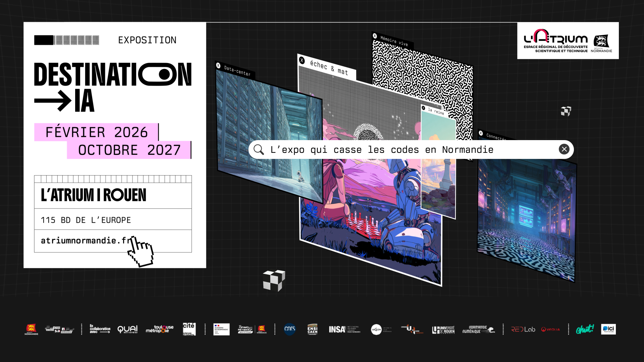Click the Toulouse Métropole logo
Image resolution: width=644 pixels, height=362 pixels.
[160, 329]
